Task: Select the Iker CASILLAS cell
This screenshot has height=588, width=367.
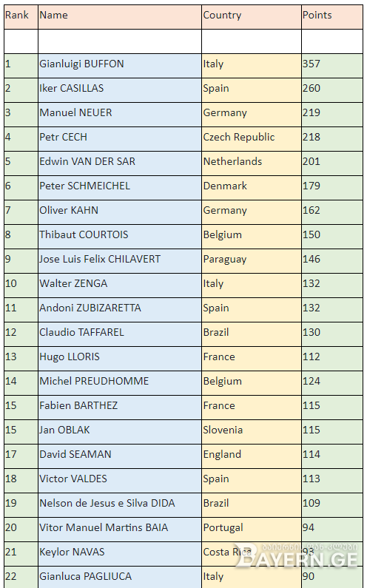Action: (120, 90)
